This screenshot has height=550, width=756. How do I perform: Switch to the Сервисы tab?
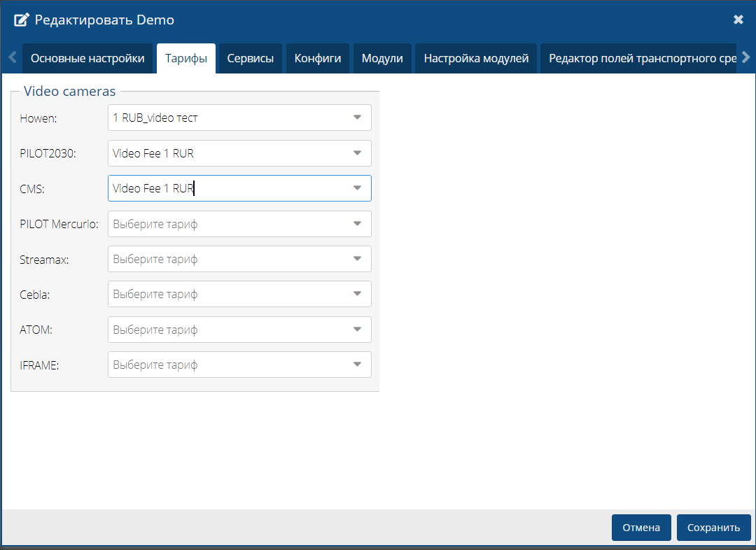250,58
